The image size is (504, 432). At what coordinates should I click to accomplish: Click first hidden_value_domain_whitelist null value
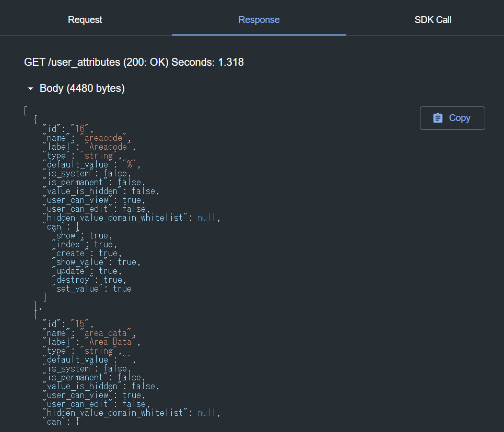coord(206,218)
